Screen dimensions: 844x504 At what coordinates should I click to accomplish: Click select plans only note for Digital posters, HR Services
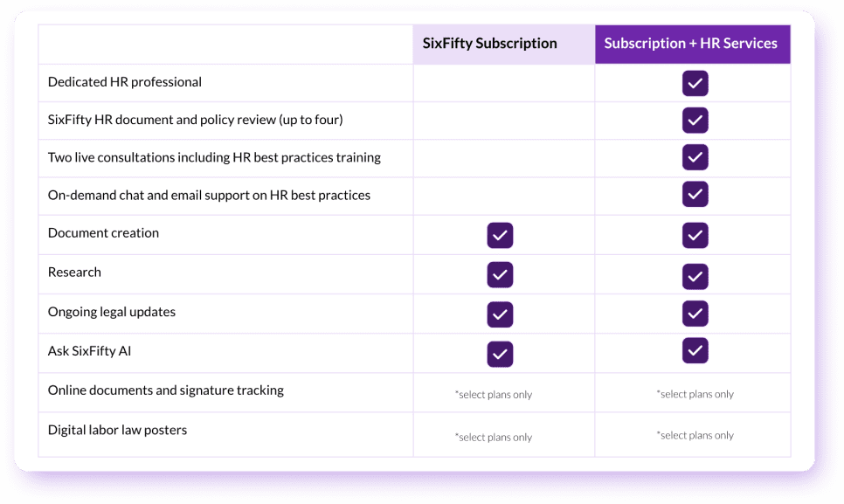tap(695, 435)
